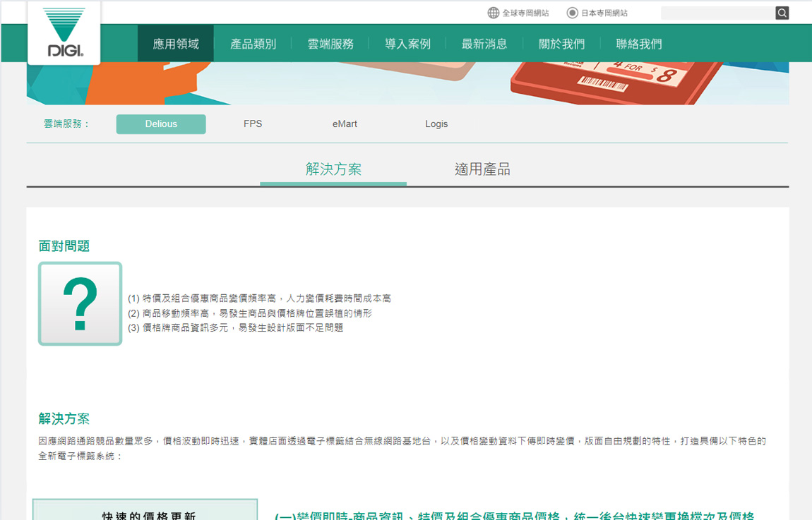812x520 pixels.
Task: Switch to the 適用產品 tab
Action: pos(482,169)
